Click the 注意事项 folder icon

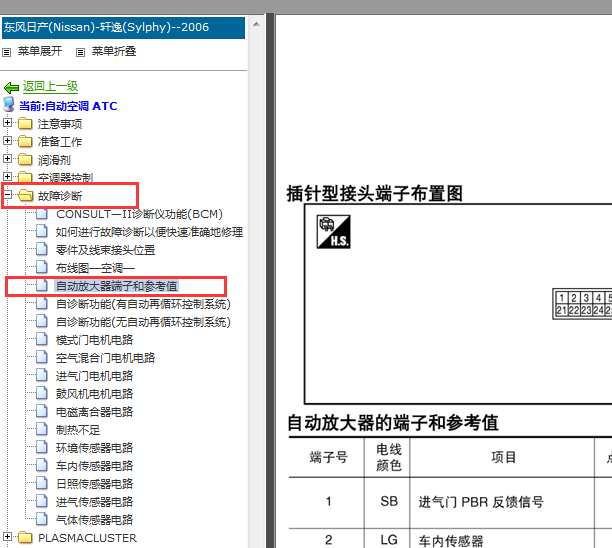[25, 124]
